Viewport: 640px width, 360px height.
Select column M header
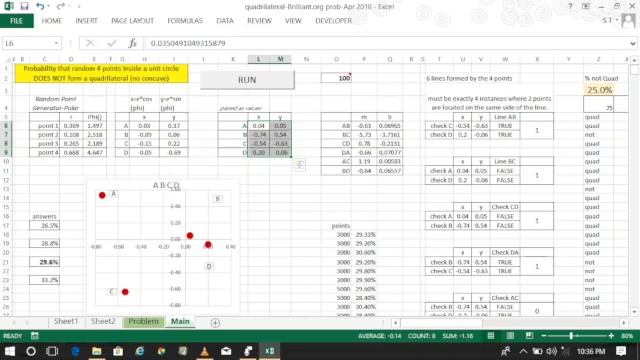[280, 59]
